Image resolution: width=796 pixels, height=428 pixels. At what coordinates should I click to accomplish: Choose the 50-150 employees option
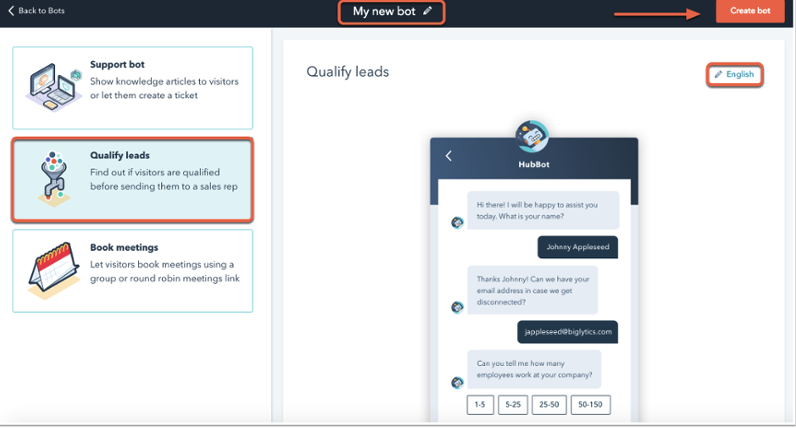pyautogui.click(x=590, y=405)
